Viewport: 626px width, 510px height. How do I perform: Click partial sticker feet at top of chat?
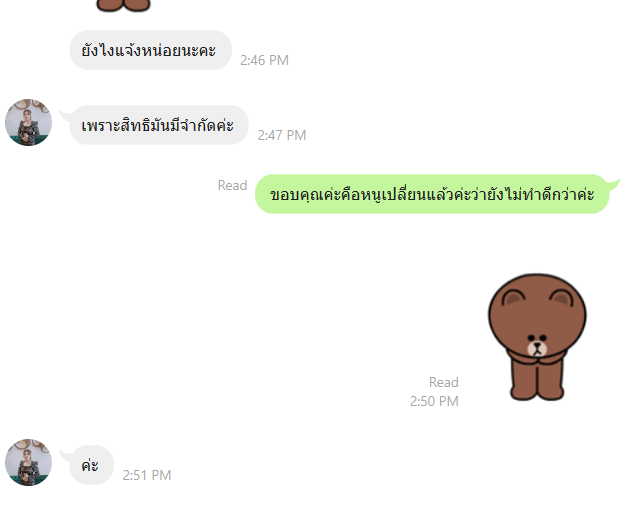(x=123, y=5)
